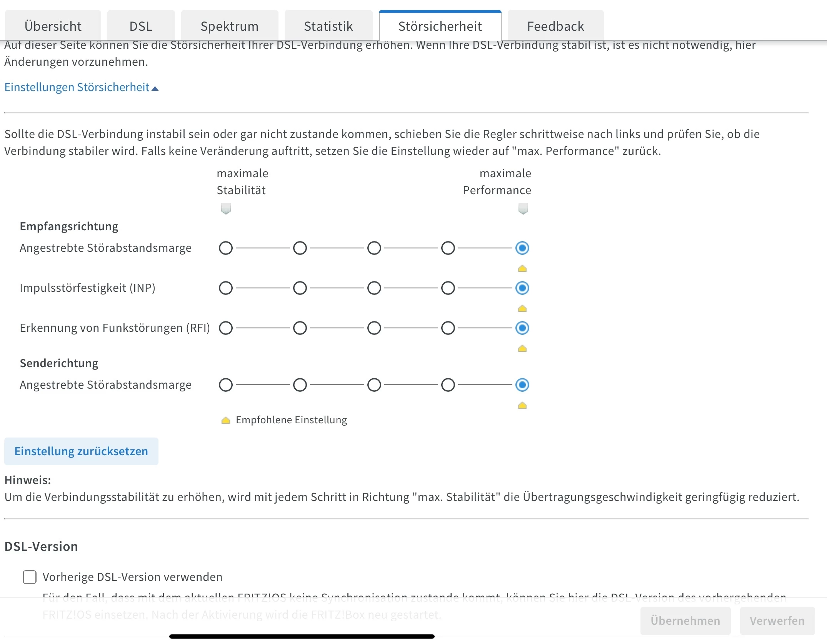Image resolution: width=827 pixels, height=644 pixels.
Task: Click Einstellung zurücksetzen button
Action: pyautogui.click(x=81, y=451)
